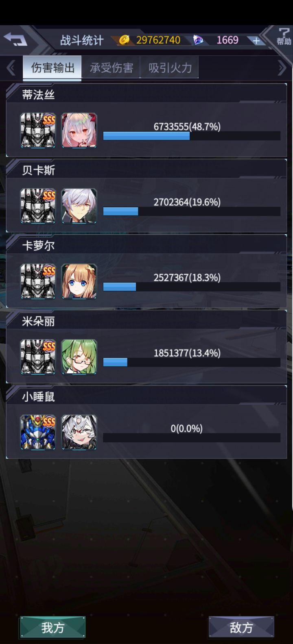Tap the back arrow icon
293x644 pixels.
click(x=15, y=39)
